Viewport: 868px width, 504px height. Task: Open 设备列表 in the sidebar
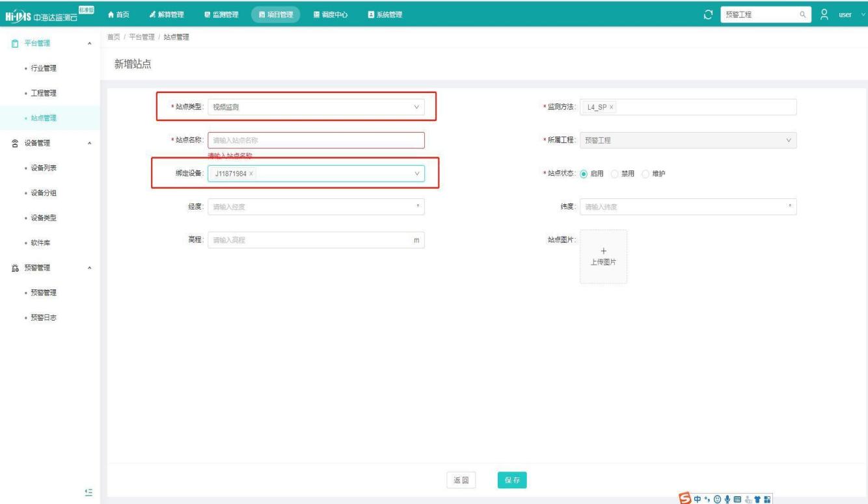tap(46, 168)
